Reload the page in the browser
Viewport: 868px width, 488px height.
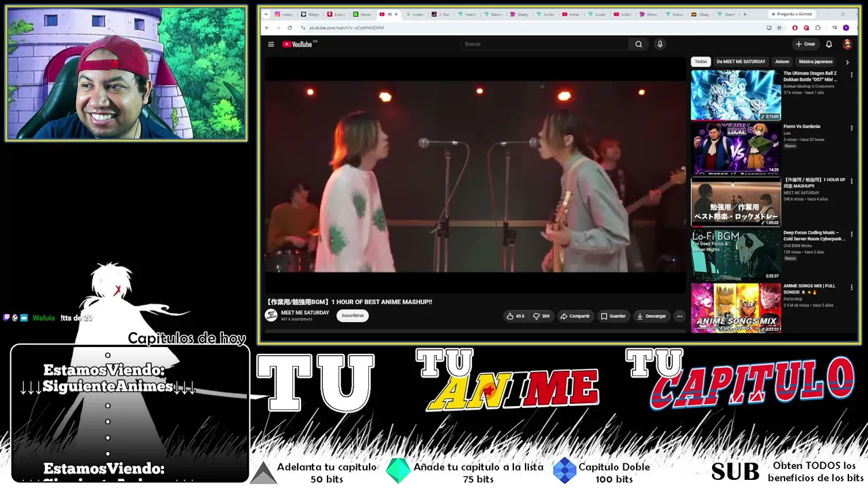(290, 28)
